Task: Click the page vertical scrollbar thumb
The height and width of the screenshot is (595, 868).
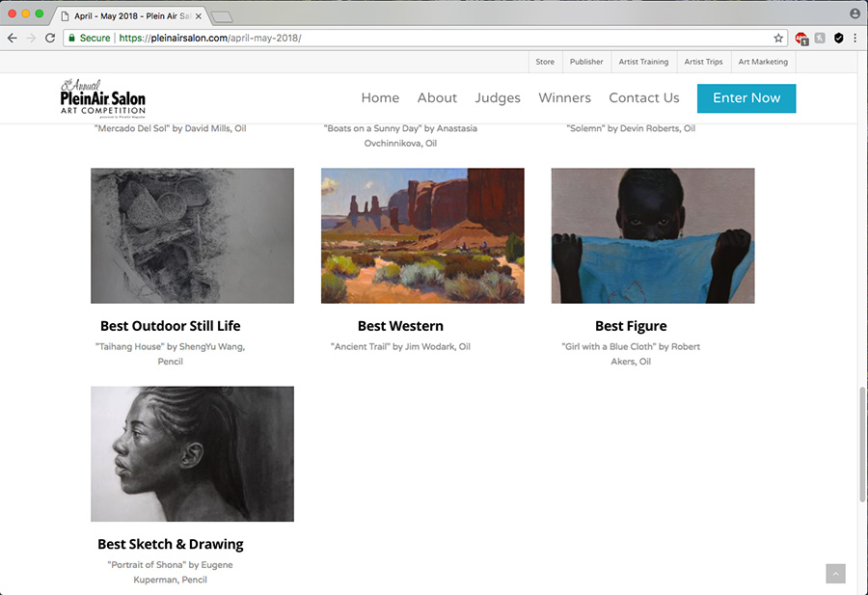Action: pos(862,446)
